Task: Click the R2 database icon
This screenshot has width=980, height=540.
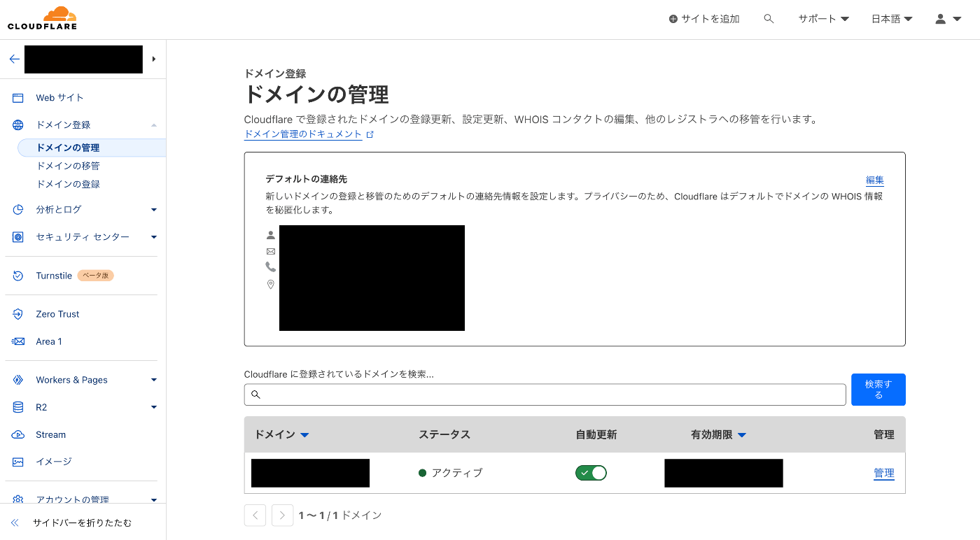Action: click(x=18, y=407)
